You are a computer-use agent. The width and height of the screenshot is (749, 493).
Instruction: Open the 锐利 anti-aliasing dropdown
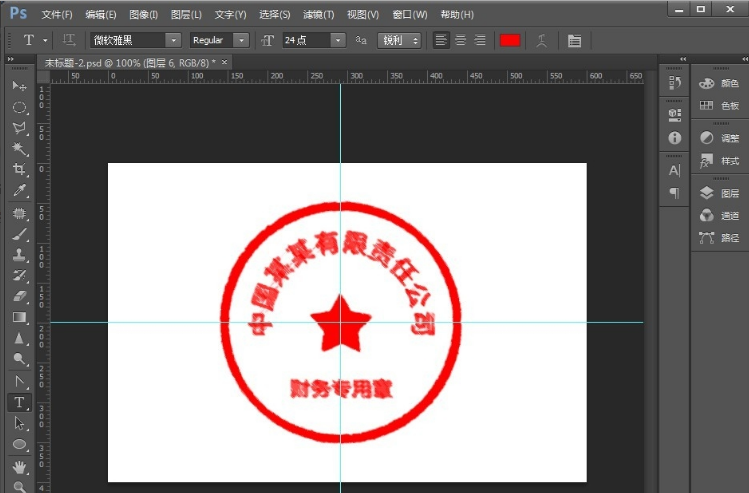pos(399,40)
